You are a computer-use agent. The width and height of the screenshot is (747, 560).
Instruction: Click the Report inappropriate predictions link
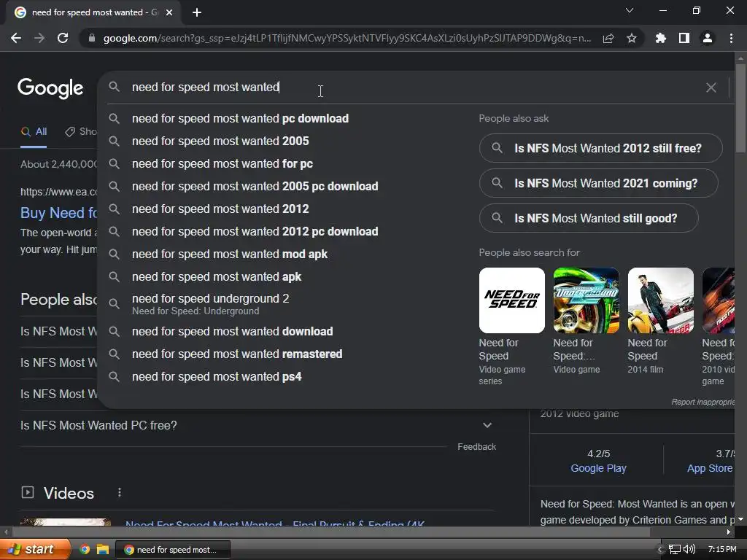(x=703, y=402)
